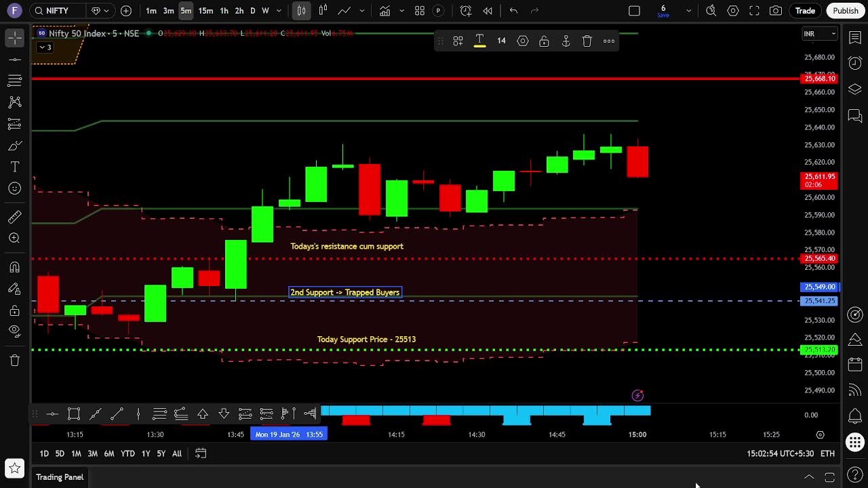
Task: Select 3m timeframe
Action: 168,11
